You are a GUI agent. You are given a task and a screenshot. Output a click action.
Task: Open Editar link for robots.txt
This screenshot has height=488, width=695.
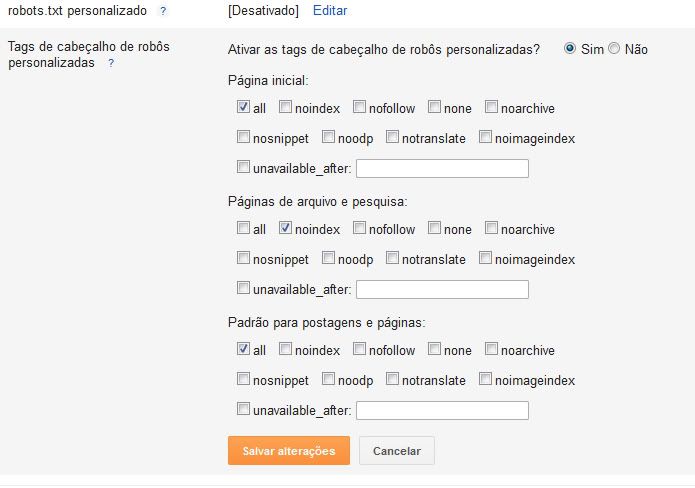[330, 11]
